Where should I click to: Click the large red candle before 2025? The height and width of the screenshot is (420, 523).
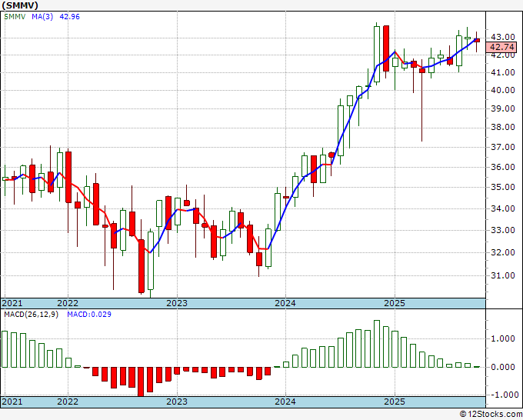click(x=386, y=48)
